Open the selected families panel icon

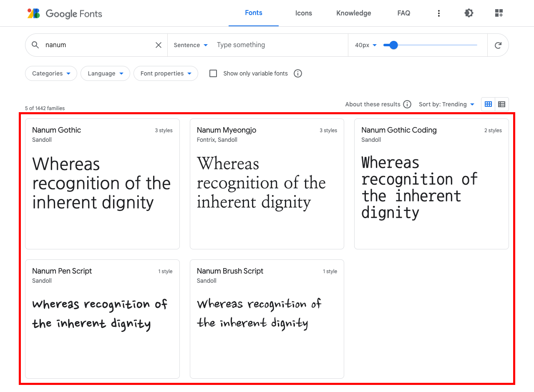499,13
